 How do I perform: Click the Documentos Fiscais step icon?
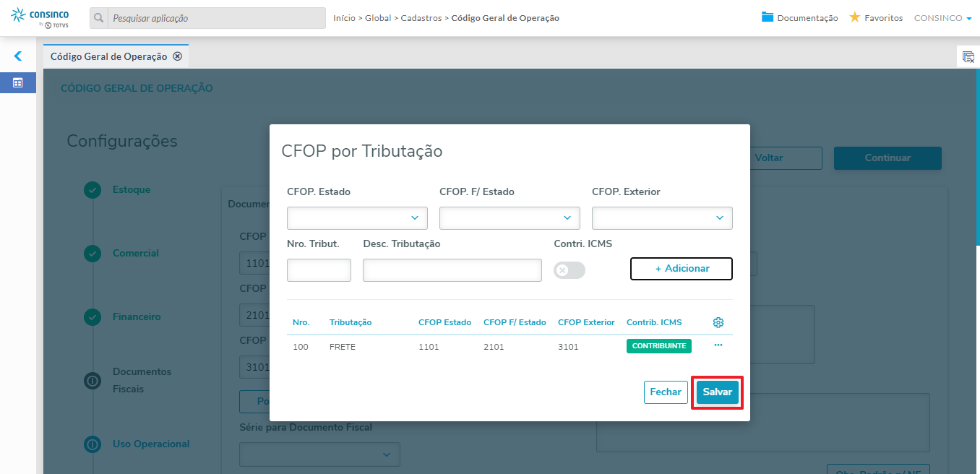(x=93, y=381)
